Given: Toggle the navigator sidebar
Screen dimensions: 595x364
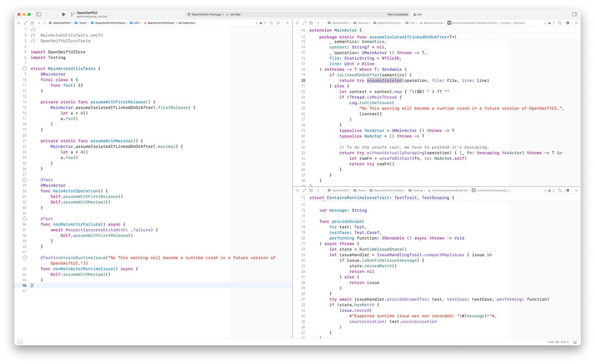Looking at the screenshot, I should click(39, 14).
